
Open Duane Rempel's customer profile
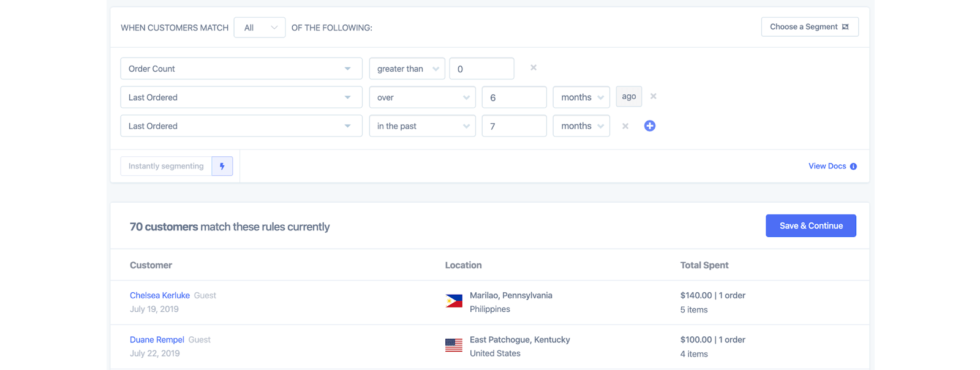157,339
